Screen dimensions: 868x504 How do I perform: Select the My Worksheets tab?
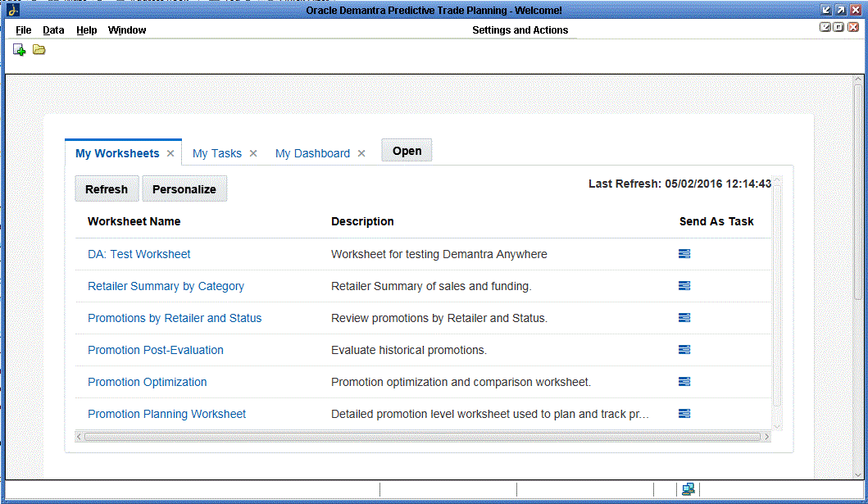[x=117, y=153]
